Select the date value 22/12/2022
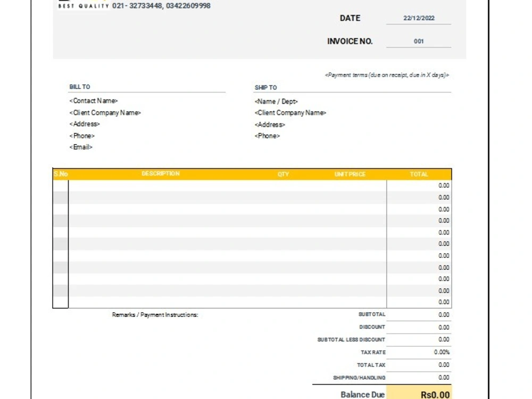 (x=419, y=18)
